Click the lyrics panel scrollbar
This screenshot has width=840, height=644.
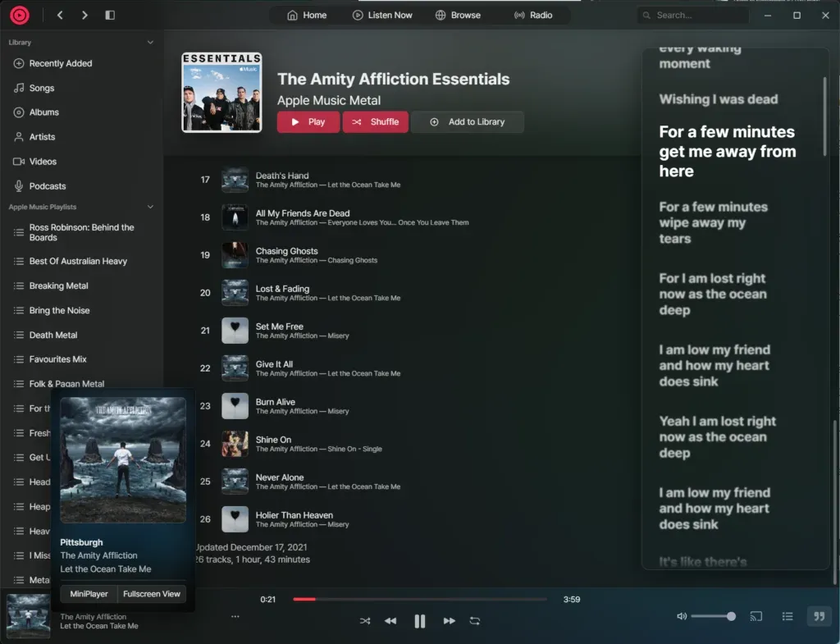coord(824,116)
